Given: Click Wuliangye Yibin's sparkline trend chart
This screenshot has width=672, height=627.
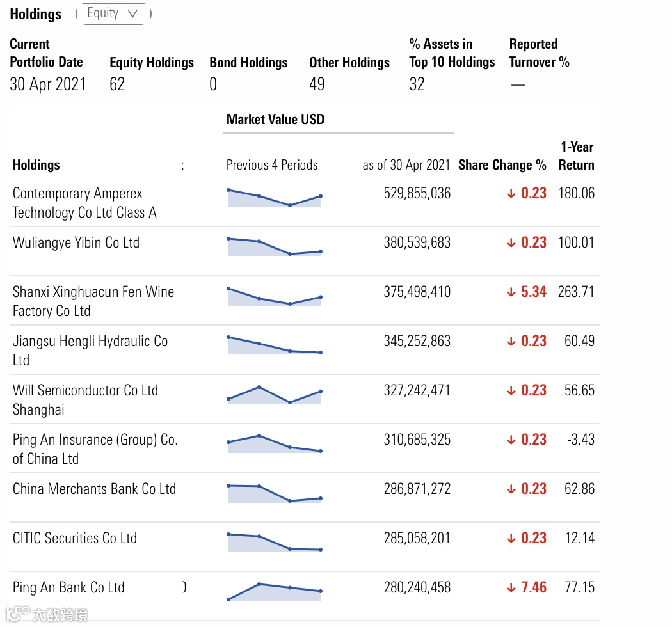Looking at the screenshot, I should click(275, 246).
